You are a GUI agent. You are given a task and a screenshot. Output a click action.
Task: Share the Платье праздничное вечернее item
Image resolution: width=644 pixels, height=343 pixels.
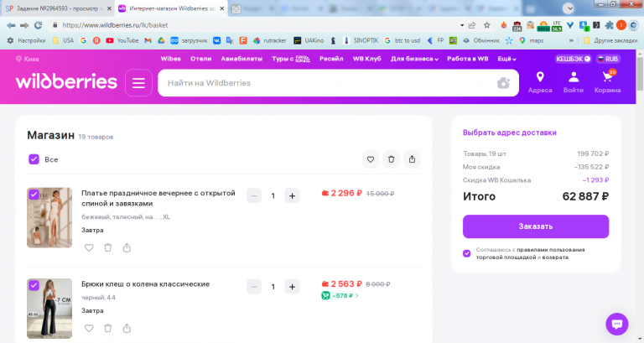pyautogui.click(x=127, y=247)
